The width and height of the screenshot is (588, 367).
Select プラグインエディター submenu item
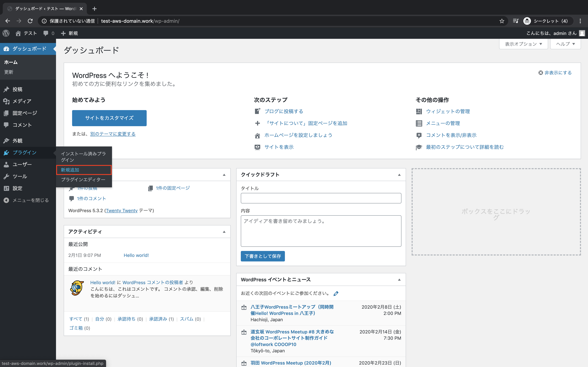point(83,180)
